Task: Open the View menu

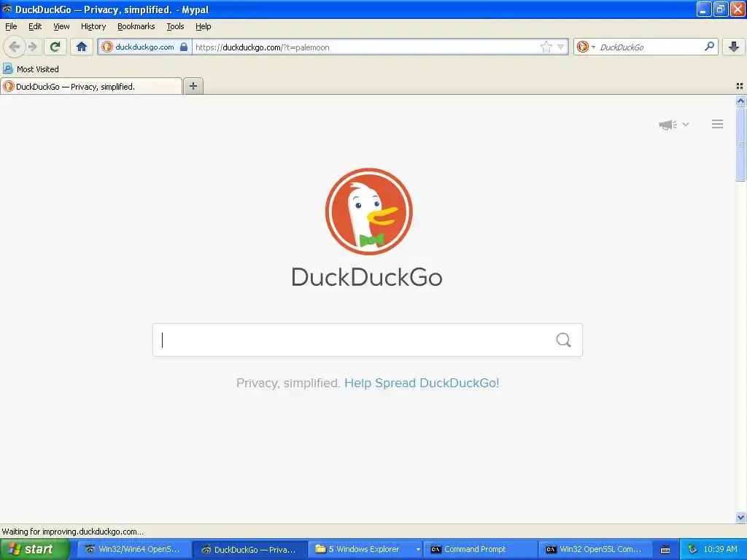Action: (x=61, y=26)
